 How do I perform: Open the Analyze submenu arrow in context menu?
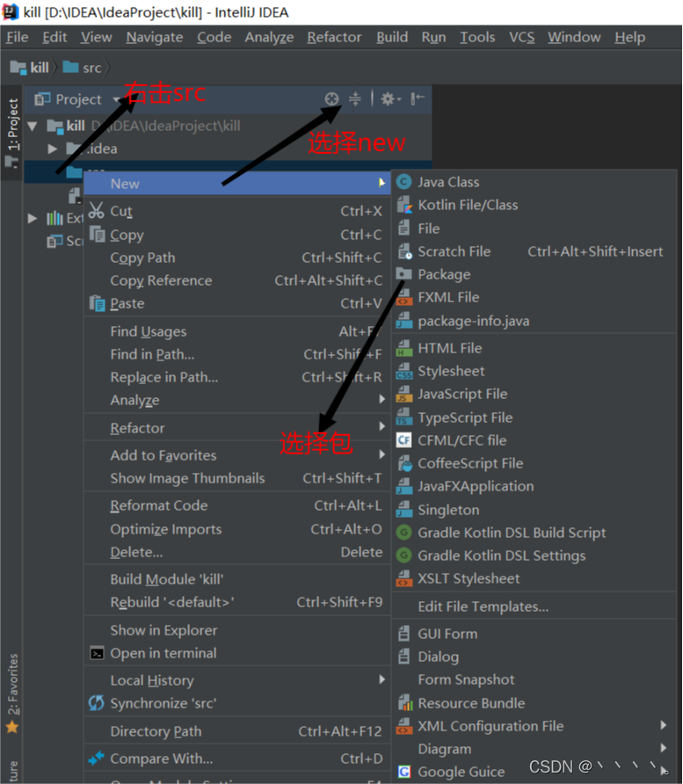(382, 399)
